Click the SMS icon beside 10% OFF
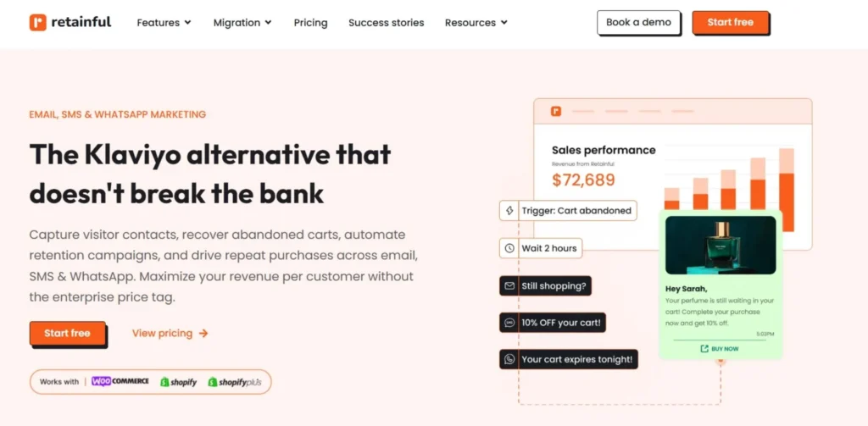This screenshot has height=426, width=868. (509, 323)
